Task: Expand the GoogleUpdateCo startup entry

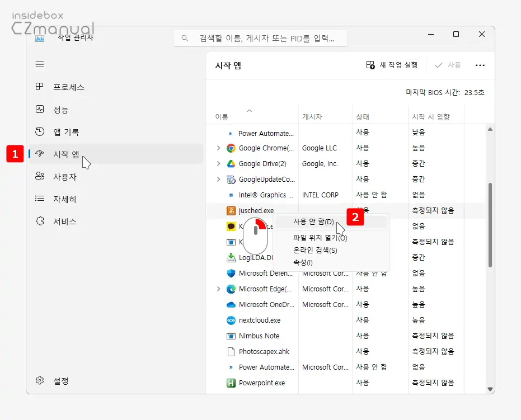Action: tap(218, 179)
